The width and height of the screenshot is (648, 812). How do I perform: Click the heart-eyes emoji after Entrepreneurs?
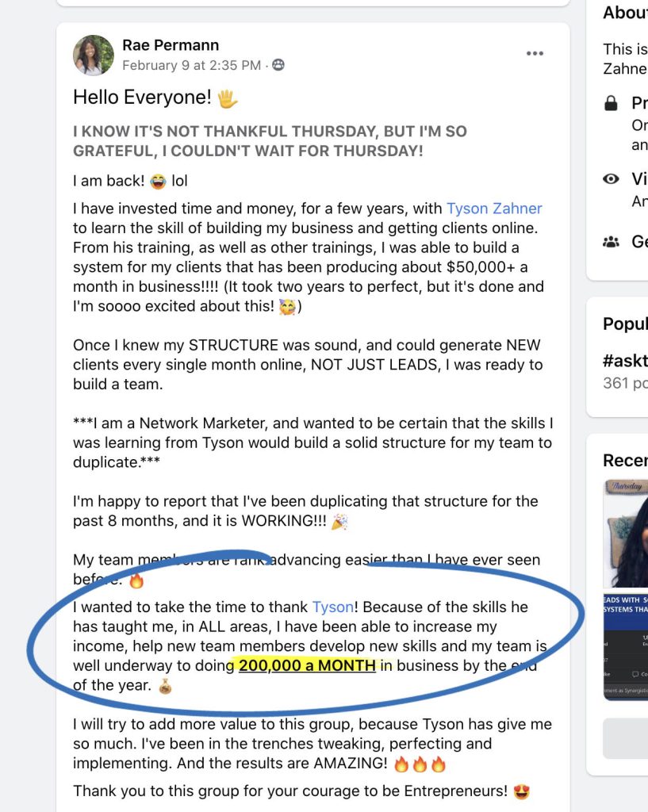522,791
